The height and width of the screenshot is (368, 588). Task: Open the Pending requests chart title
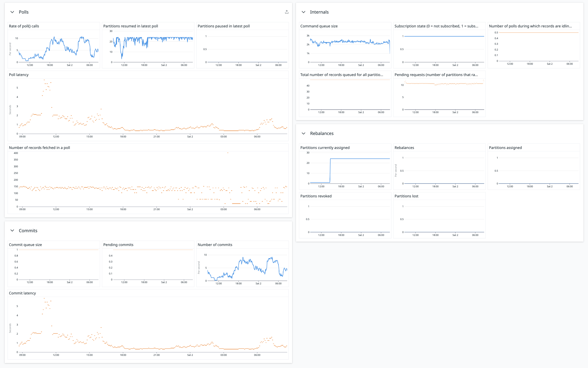pos(436,75)
